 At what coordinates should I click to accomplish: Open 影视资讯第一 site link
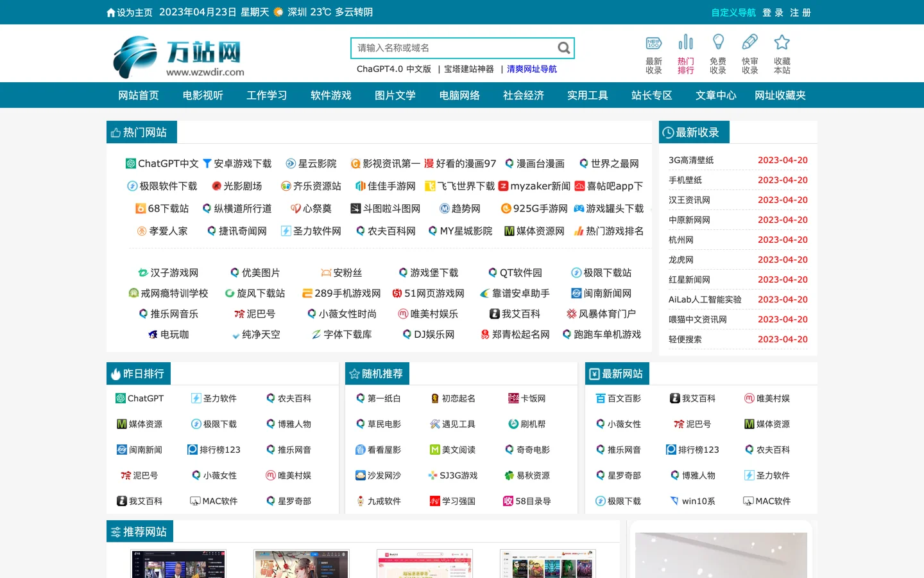(x=386, y=164)
